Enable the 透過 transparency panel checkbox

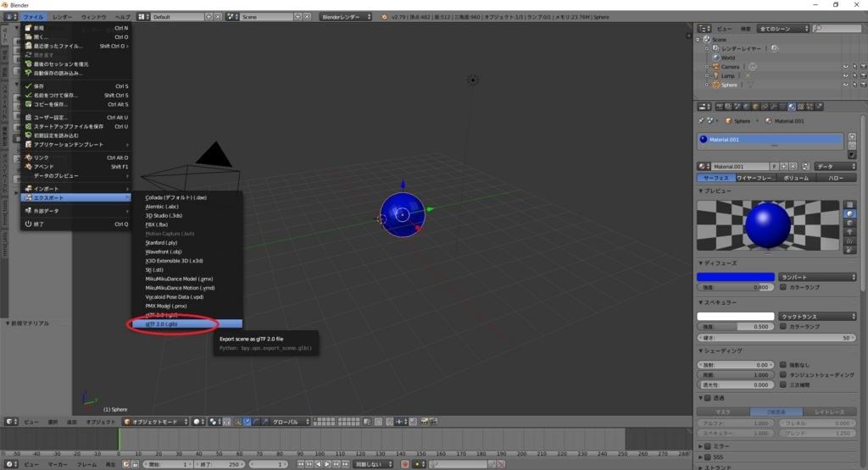click(708, 398)
